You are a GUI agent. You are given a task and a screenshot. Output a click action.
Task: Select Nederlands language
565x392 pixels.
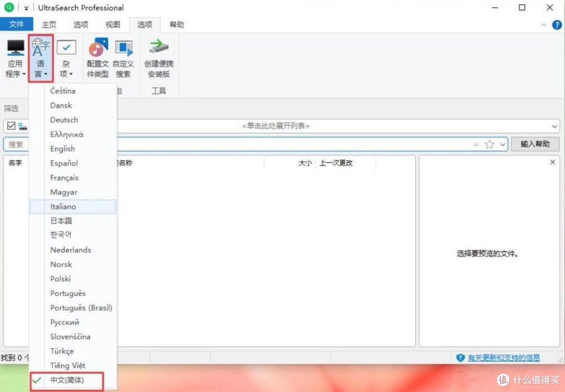(x=73, y=250)
